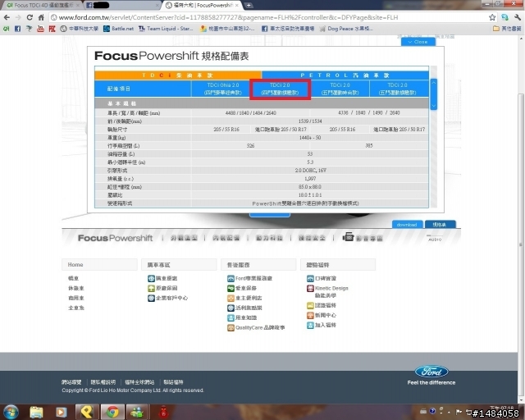Open the 操控安全 navigation item
This screenshot has width=525, height=420.
312,238
